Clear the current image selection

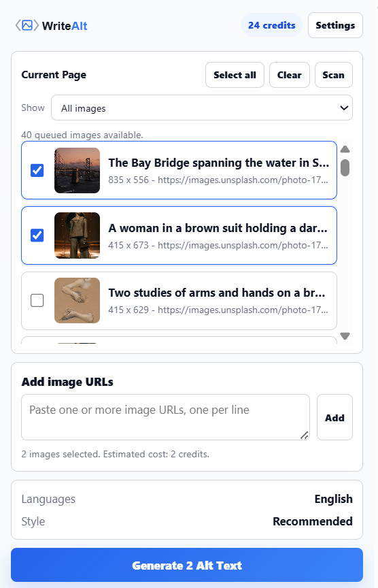(290, 75)
